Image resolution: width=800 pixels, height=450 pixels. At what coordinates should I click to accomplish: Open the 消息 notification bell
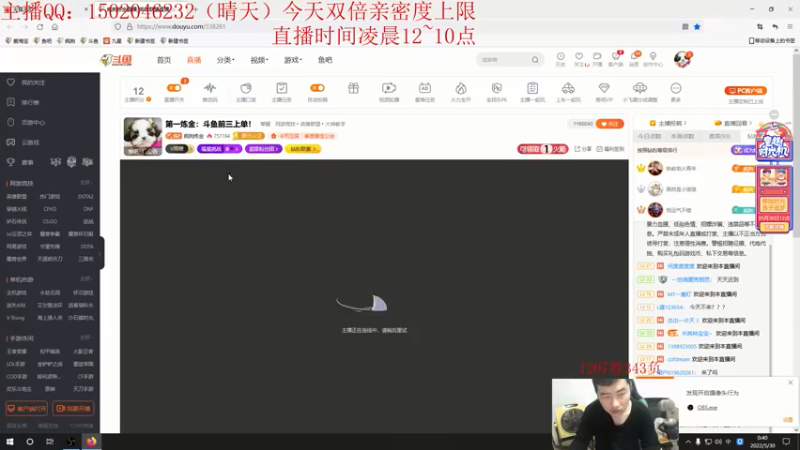(x=634, y=59)
